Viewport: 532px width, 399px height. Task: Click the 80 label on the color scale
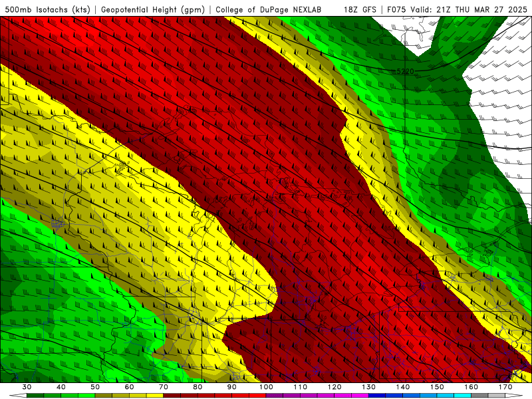click(198, 387)
